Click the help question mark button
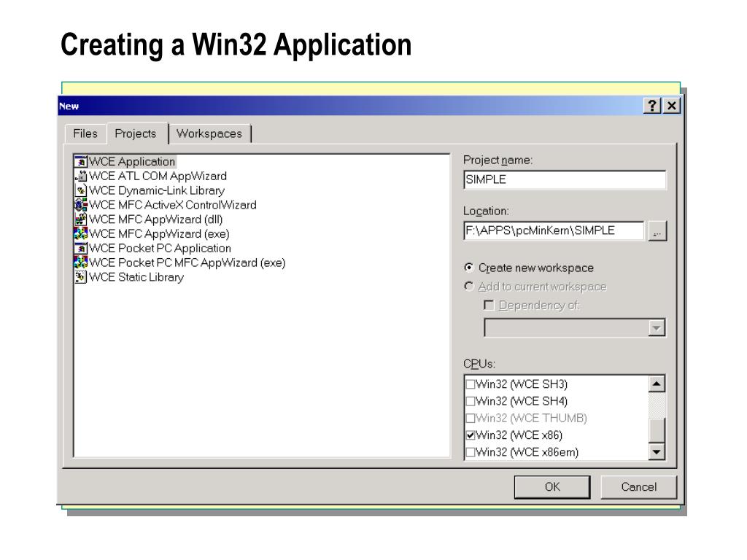The height and width of the screenshot is (560, 747). [x=651, y=106]
